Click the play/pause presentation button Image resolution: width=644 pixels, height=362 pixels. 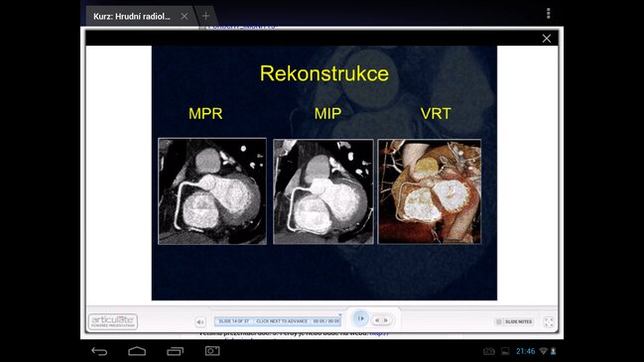[x=360, y=318]
